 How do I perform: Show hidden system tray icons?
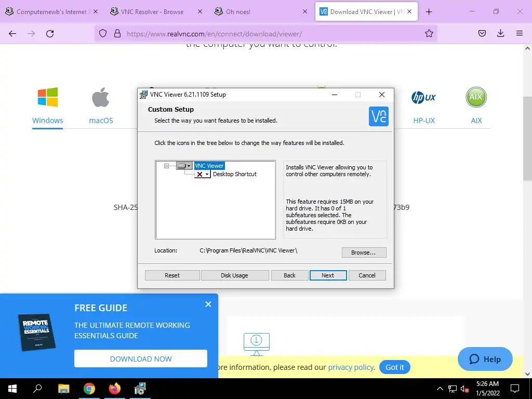click(x=440, y=389)
